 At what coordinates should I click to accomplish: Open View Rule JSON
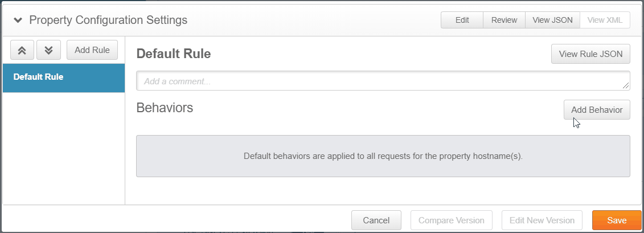(590, 54)
